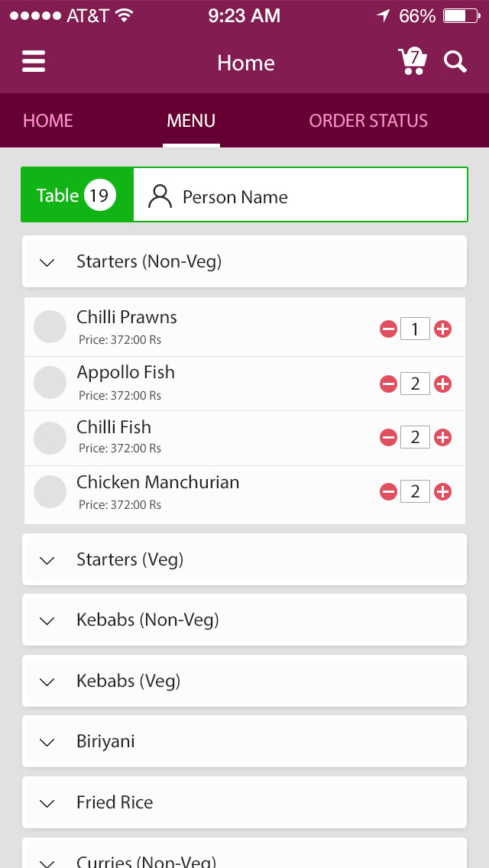Screen dimensions: 489x868
Task: Decrease Chicken Manchurian quantity with minus
Action: click(388, 492)
